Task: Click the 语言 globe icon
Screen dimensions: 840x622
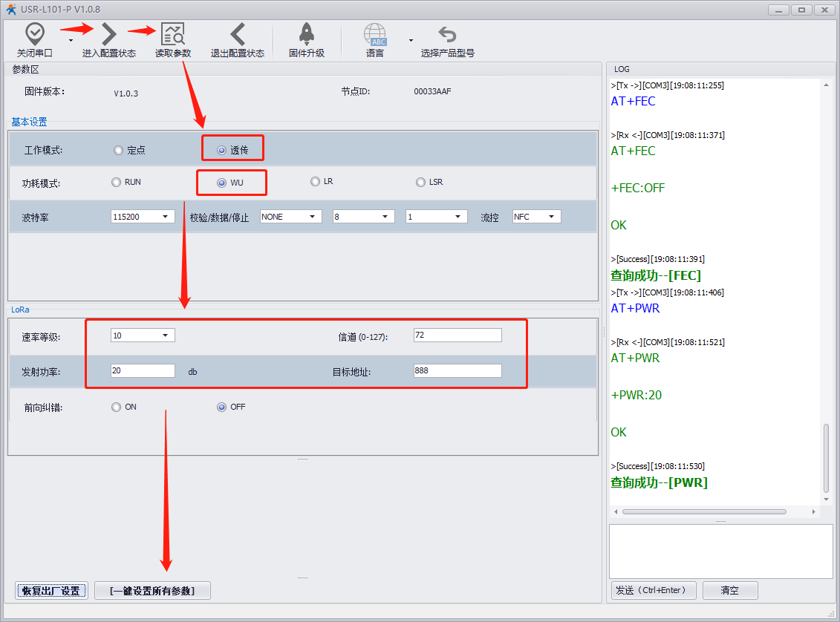Action: pos(374,34)
